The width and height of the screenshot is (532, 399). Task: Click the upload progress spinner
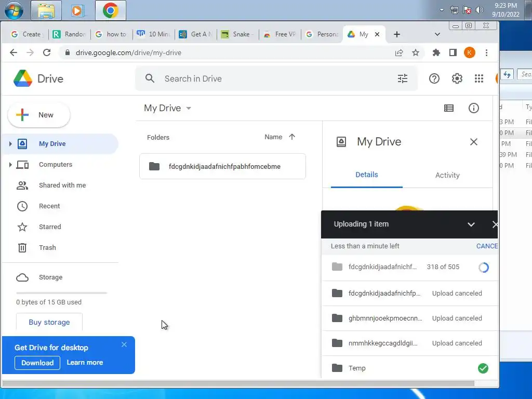point(484,268)
